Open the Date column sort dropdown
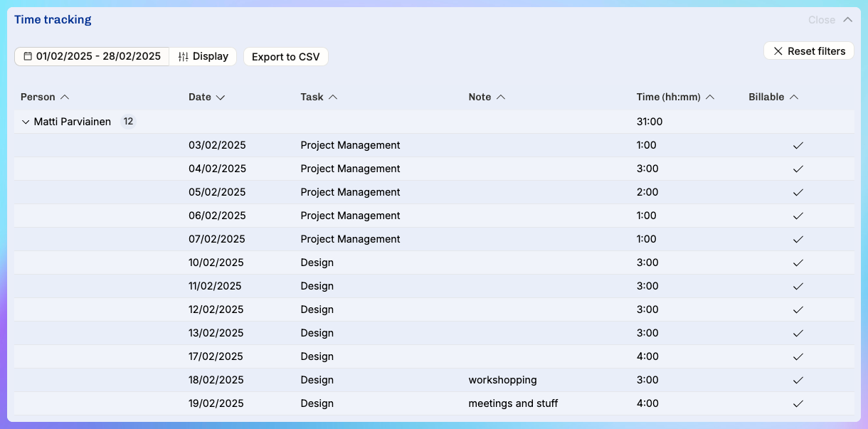Image resolution: width=868 pixels, height=429 pixels. tap(221, 97)
